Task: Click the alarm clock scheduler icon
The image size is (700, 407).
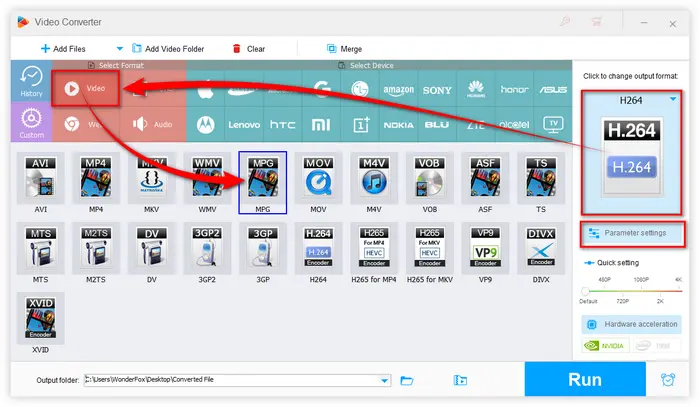Action: click(667, 380)
